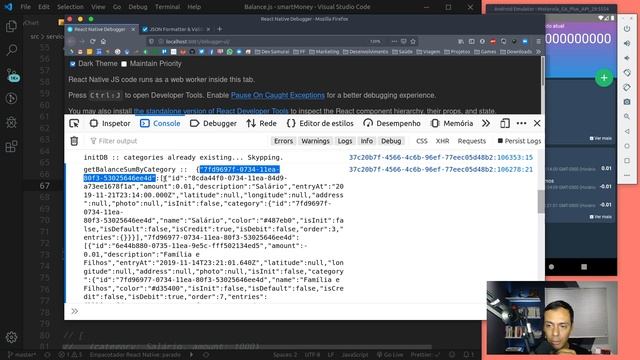640x360 pixels.
Task: Clear the console with trash icon
Action: 74,141
